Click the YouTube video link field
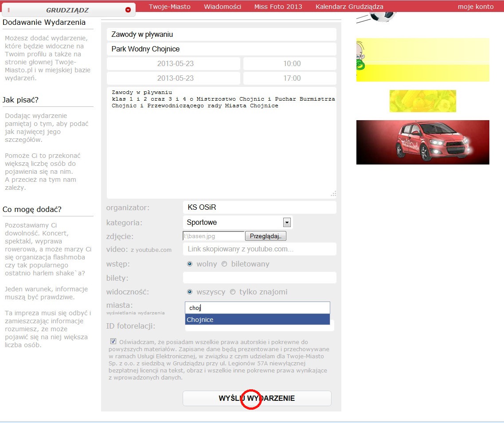The image size is (504, 423). click(x=259, y=249)
